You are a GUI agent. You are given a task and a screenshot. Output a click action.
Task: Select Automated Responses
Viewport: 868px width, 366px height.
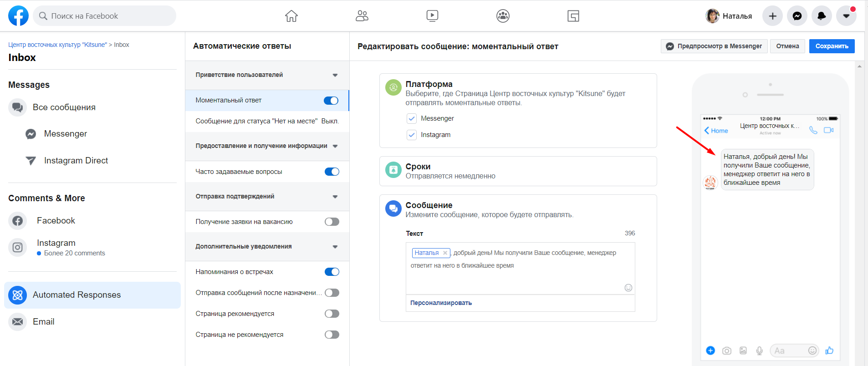[92, 295]
